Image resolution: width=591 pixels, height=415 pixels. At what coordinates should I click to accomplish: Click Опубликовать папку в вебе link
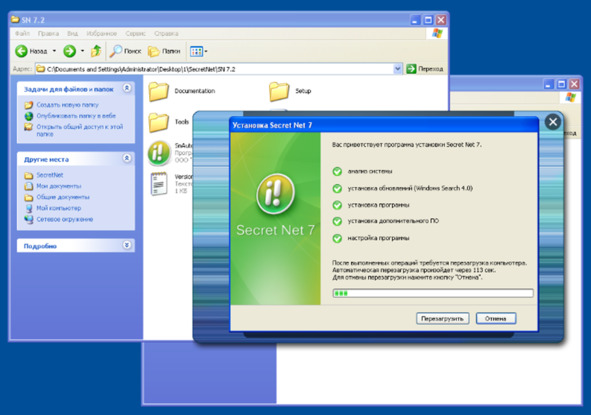tap(76, 116)
